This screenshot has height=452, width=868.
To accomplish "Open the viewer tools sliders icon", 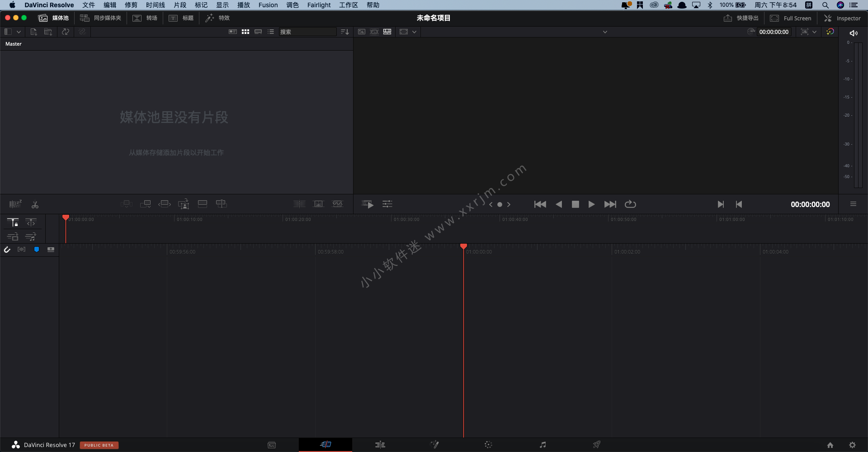I will point(387,204).
